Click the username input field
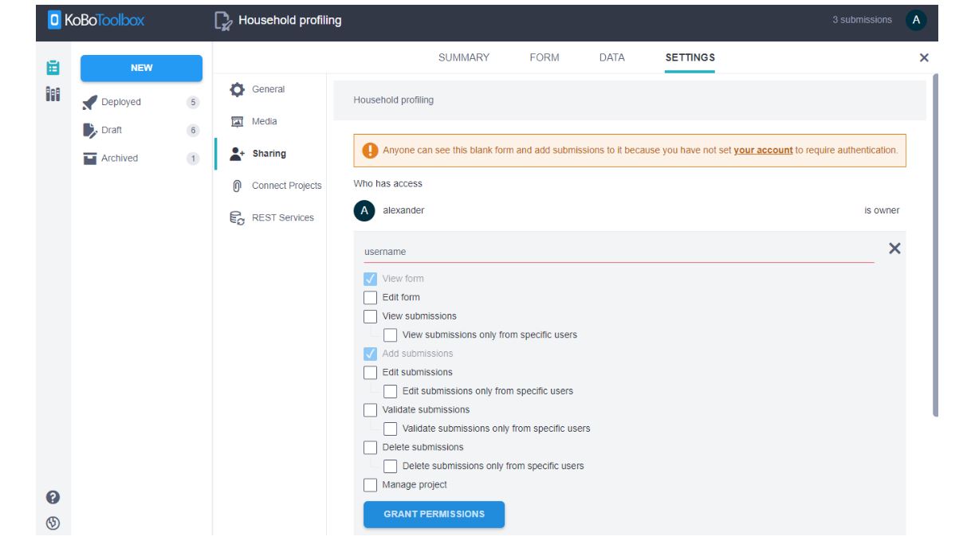This screenshot has width=967, height=560. (618, 252)
